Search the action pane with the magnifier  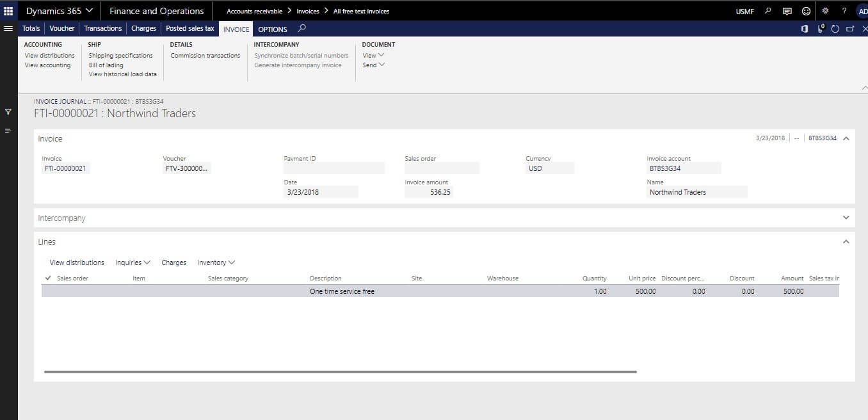point(302,28)
